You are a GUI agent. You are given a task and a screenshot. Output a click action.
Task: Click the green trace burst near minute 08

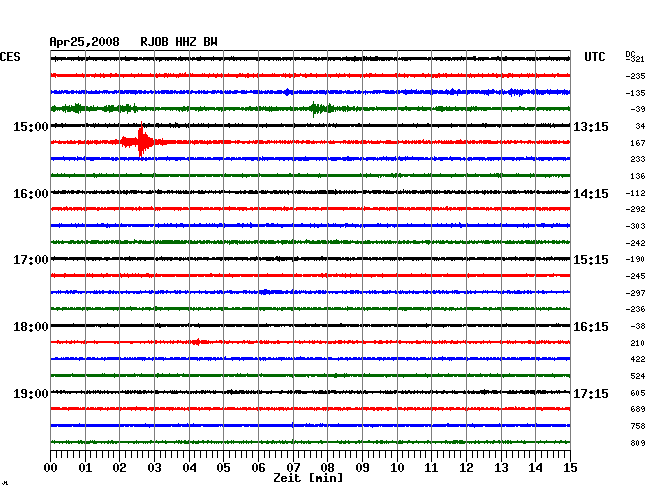pyautogui.click(x=320, y=109)
